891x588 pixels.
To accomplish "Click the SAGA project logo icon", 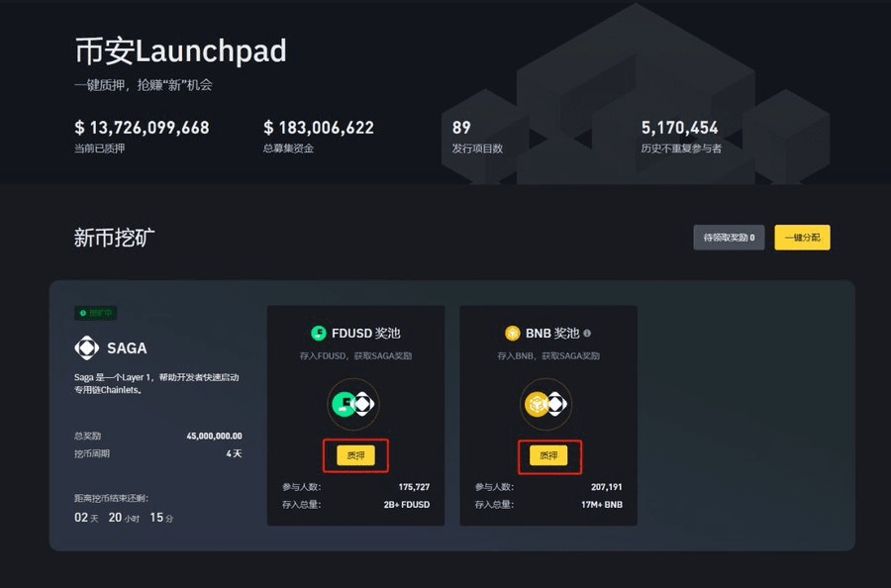I will 87,347.
